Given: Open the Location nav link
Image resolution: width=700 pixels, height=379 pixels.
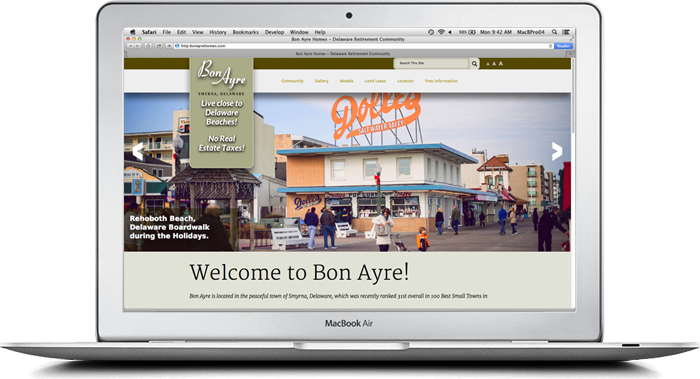Looking at the screenshot, I should pyautogui.click(x=405, y=81).
